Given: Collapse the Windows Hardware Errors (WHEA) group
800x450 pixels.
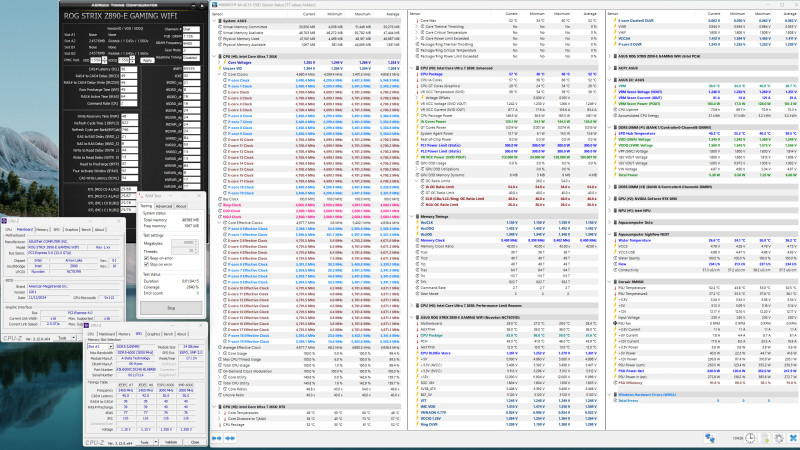Looking at the screenshot, I should tap(610, 394).
